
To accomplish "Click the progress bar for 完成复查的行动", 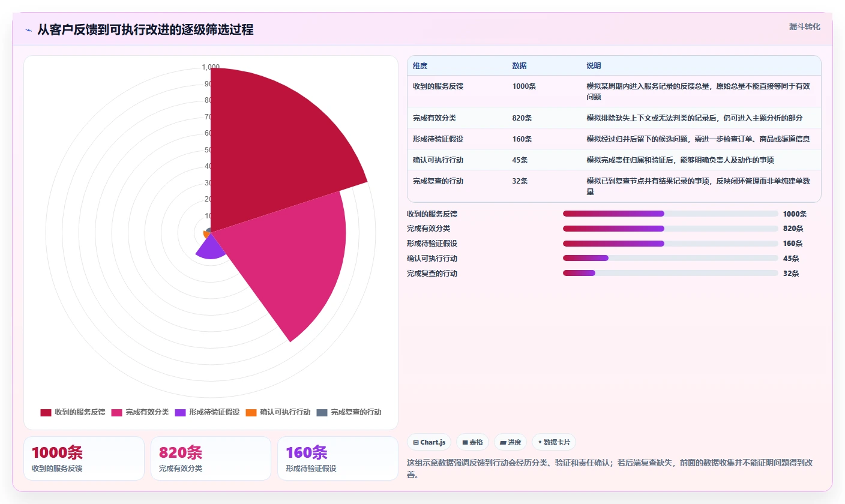I will click(x=670, y=273).
